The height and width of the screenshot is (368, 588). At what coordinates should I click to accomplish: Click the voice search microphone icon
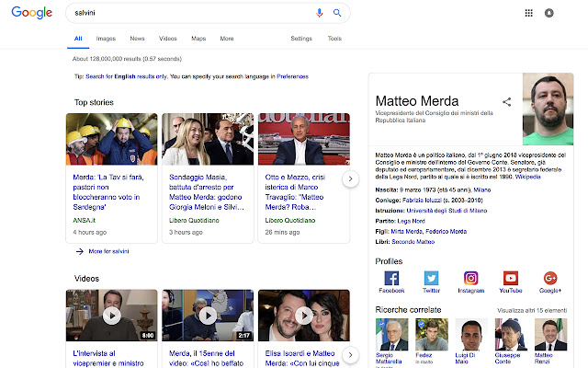[319, 13]
